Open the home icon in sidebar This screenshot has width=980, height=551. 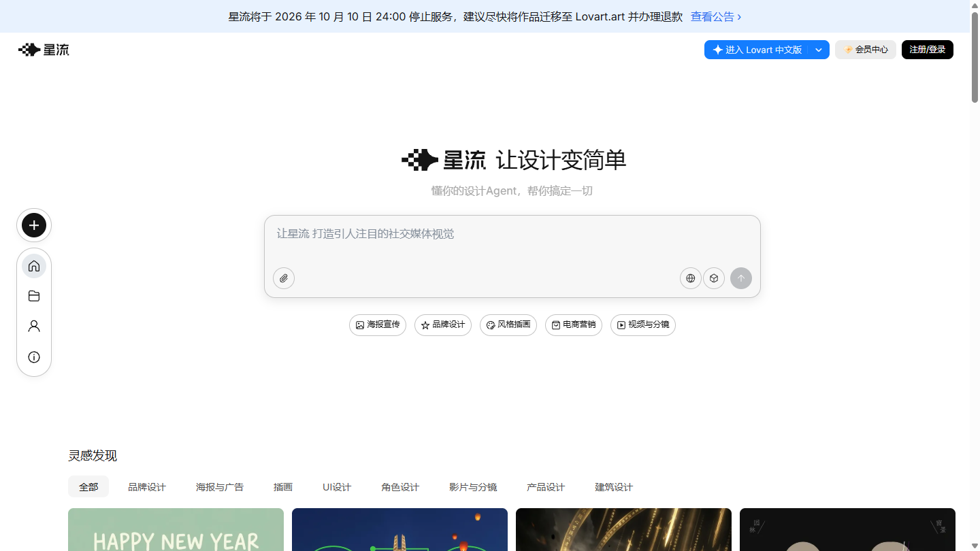click(34, 265)
